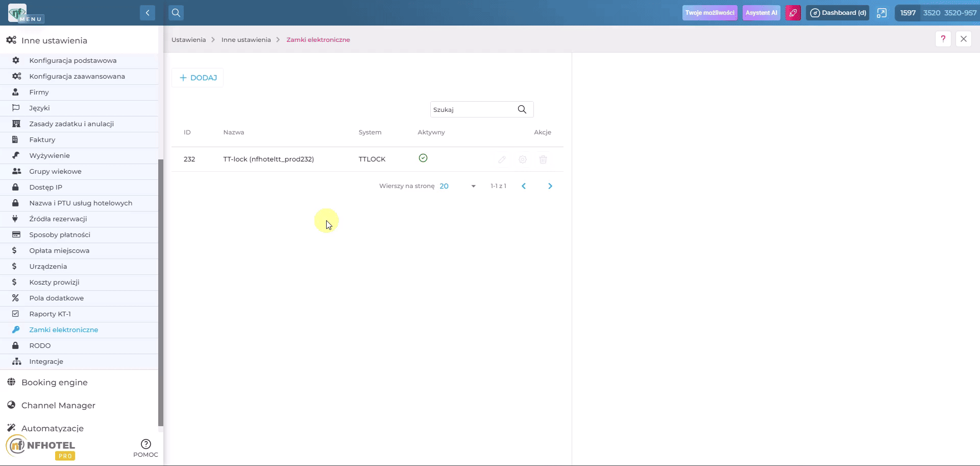The height and width of the screenshot is (466, 980).
Task: Sort by Nazwa column header
Action: coord(233,132)
